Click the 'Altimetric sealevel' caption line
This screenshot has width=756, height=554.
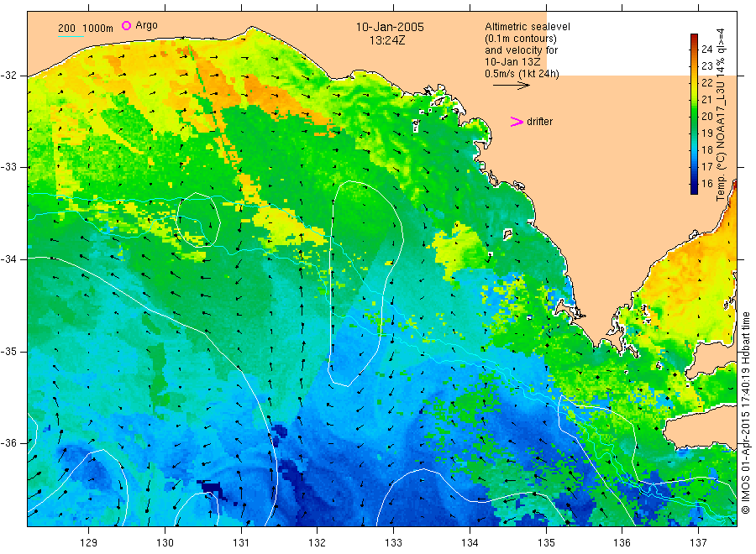(x=528, y=27)
